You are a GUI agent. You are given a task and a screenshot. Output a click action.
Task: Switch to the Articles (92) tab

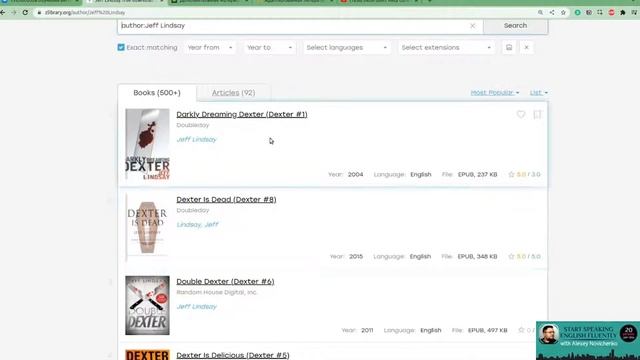coord(233,93)
